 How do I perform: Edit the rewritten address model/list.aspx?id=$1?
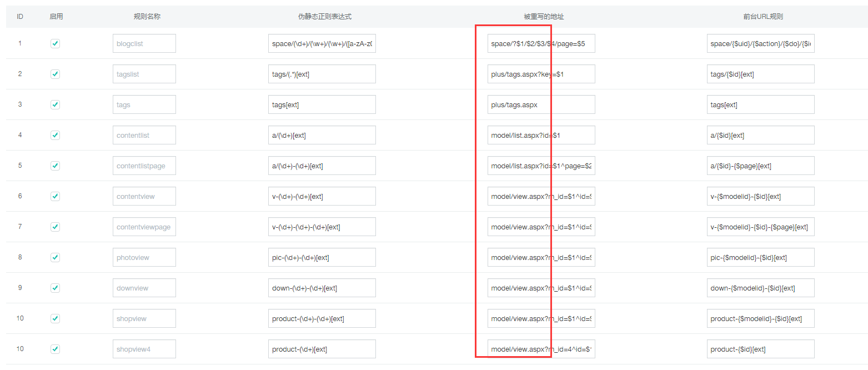click(540, 134)
